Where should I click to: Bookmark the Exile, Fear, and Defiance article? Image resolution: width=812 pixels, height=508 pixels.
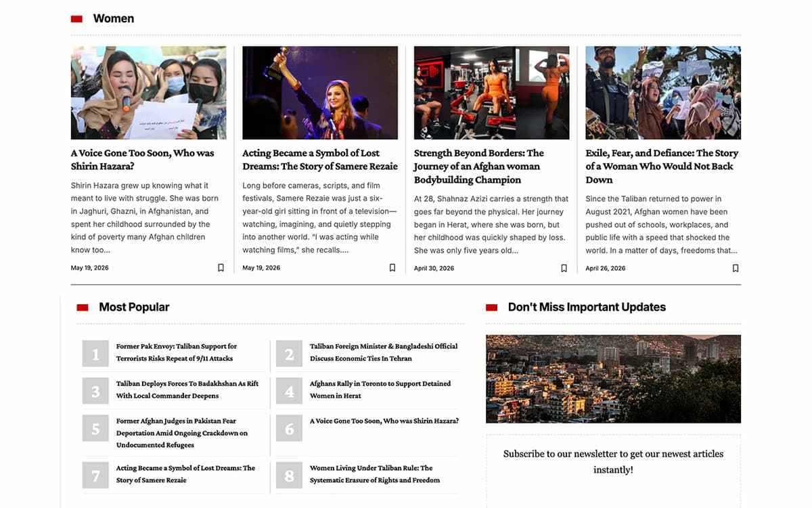736,268
